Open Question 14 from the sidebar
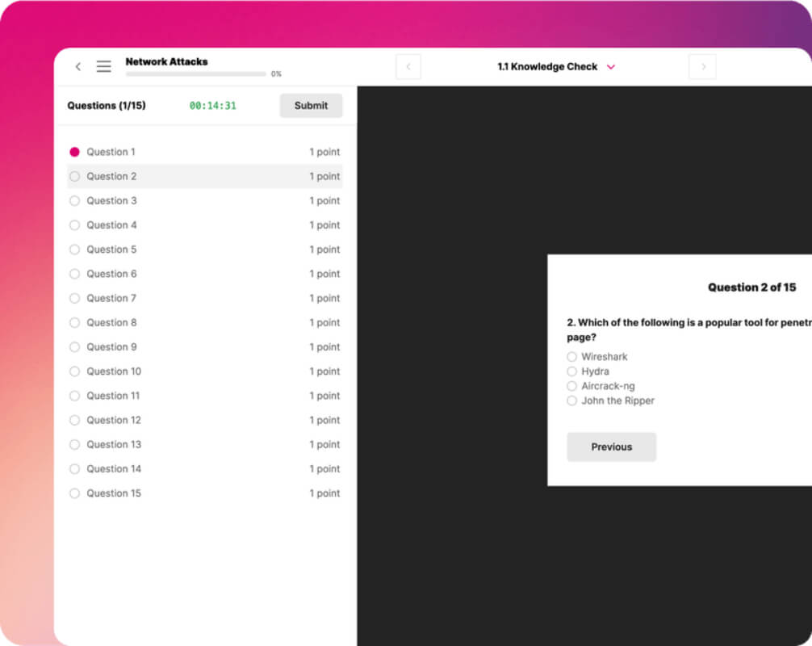 [x=204, y=468]
